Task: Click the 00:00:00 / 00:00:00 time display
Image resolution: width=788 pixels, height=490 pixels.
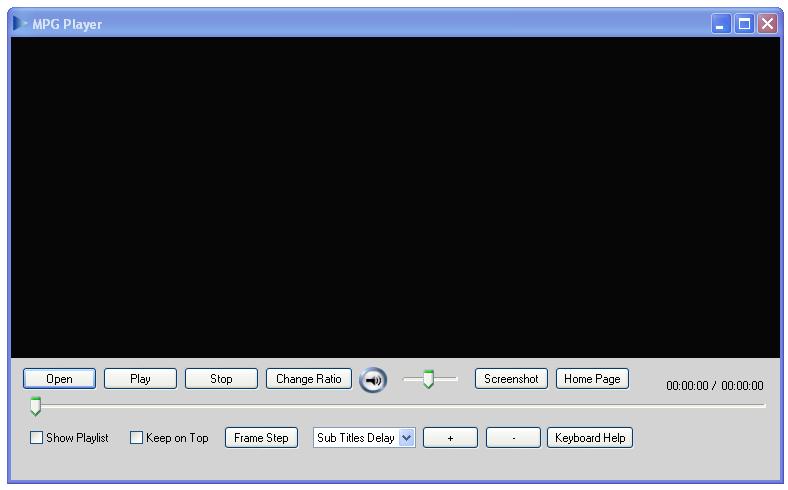Action: click(715, 386)
